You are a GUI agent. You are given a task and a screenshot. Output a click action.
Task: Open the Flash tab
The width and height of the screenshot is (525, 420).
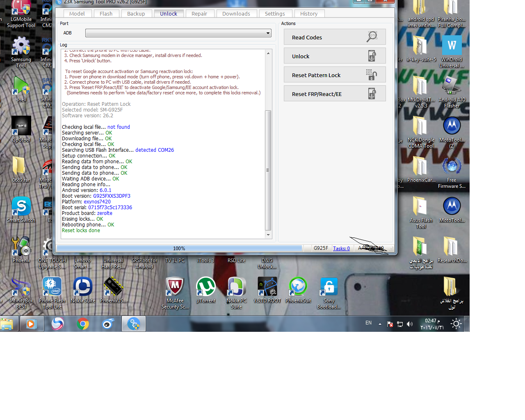click(x=106, y=14)
